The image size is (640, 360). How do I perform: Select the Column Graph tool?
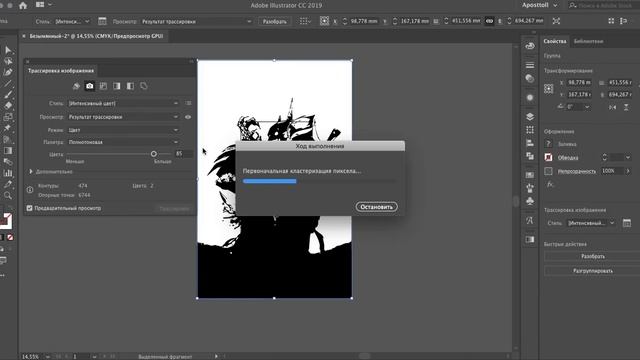pyautogui.click(x=8, y=173)
